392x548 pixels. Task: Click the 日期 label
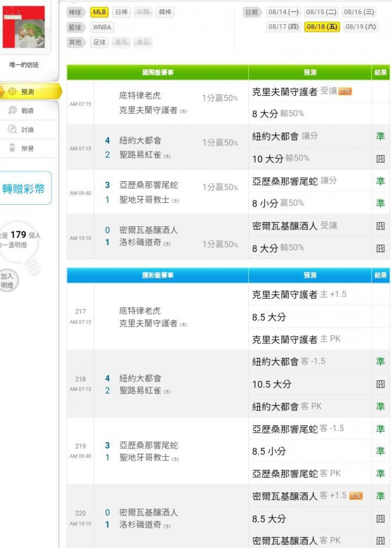tap(252, 12)
